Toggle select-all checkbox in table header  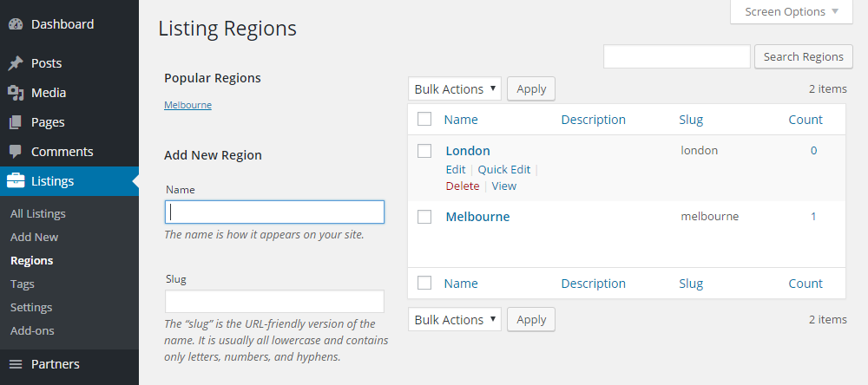pyautogui.click(x=424, y=119)
